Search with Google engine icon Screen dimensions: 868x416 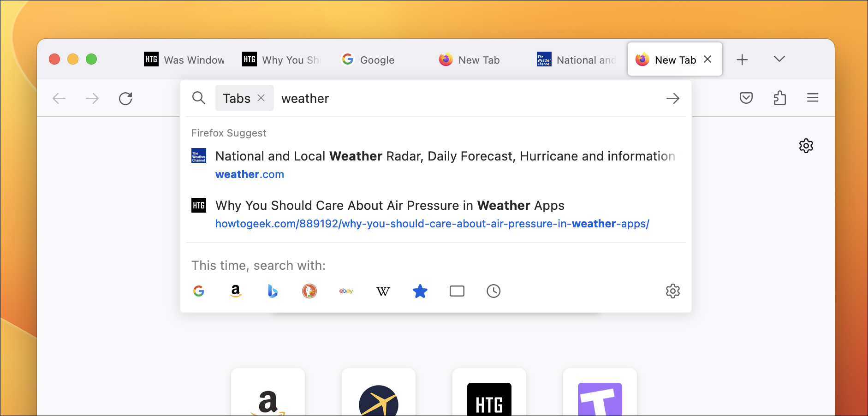(199, 291)
